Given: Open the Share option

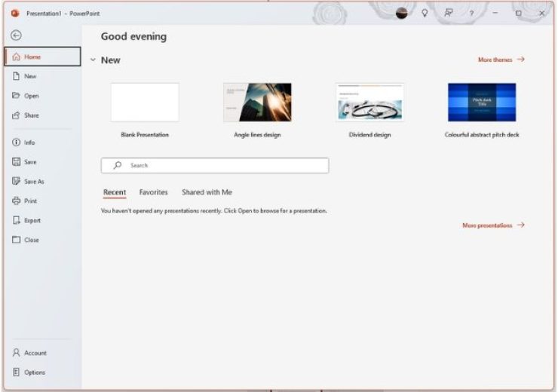Looking at the screenshot, I should (x=31, y=115).
